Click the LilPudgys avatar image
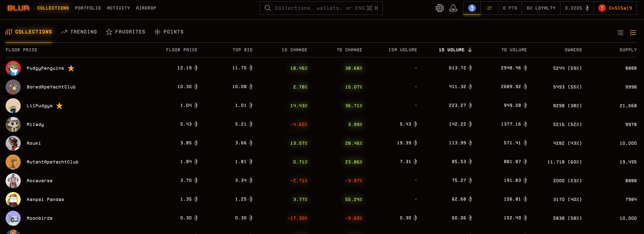Image resolution: width=644 pixels, height=234 pixels. pyautogui.click(x=13, y=106)
